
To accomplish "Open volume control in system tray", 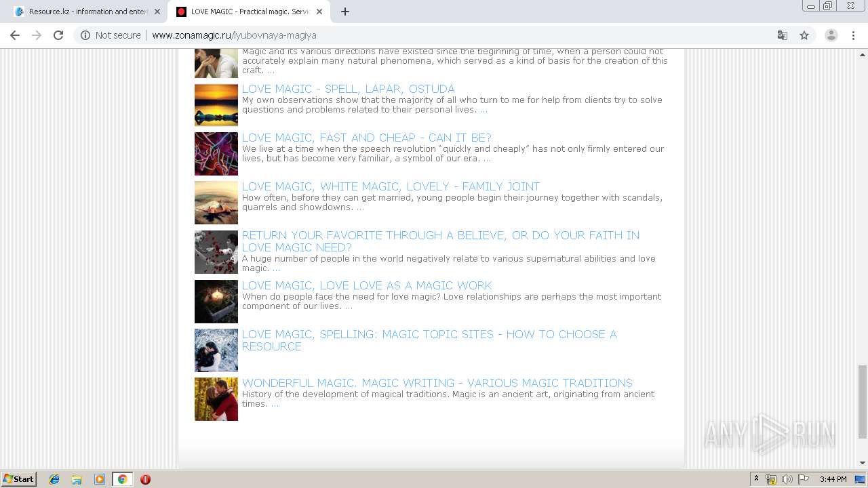I will [787, 479].
